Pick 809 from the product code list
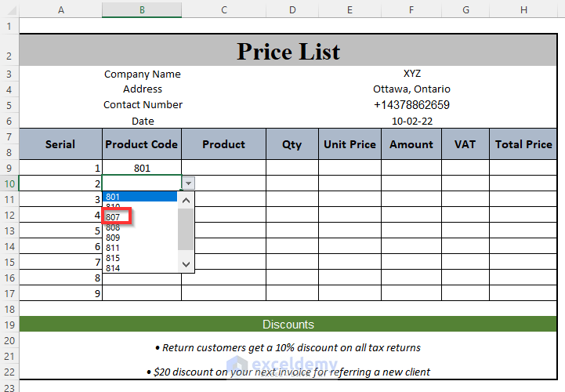Image resolution: width=565 pixels, height=392 pixels. coord(114,238)
